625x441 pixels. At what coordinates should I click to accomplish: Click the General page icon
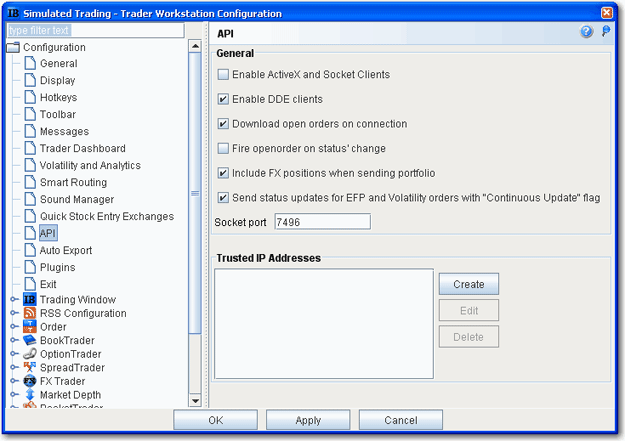pos(30,63)
